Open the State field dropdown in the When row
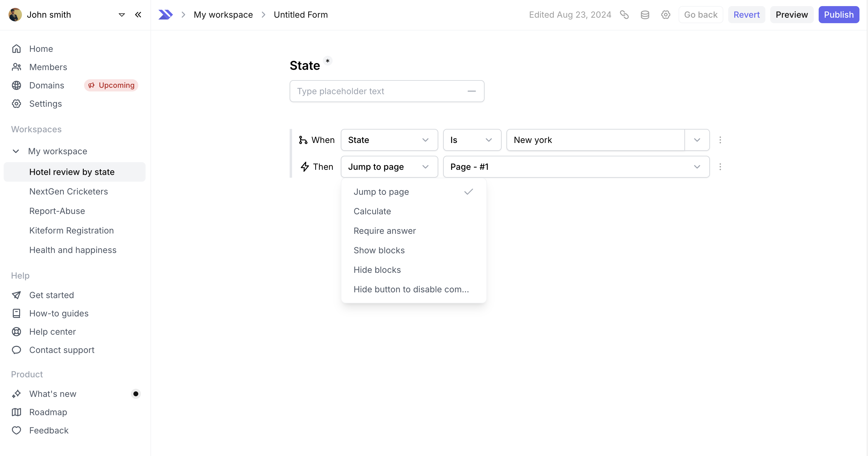The height and width of the screenshot is (456, 868). [x=389, y=140]
